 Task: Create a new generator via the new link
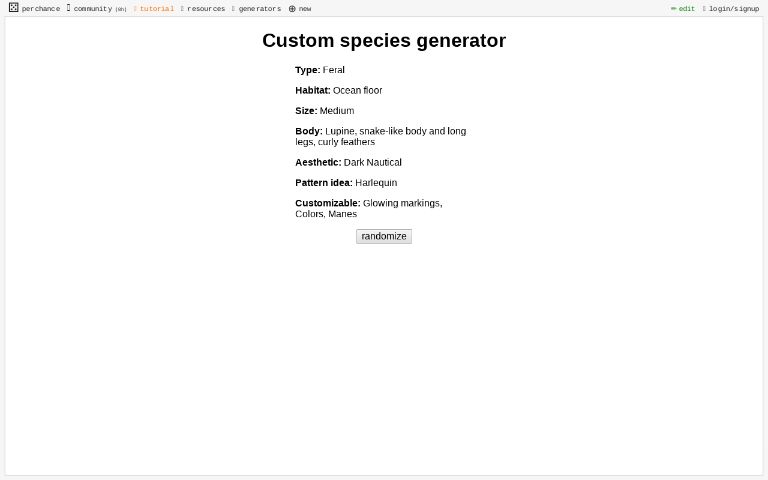(305, 9)
